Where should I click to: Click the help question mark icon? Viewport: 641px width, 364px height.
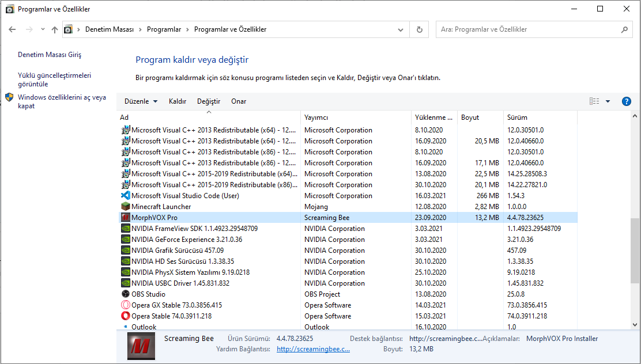click(x=626, y=101)
